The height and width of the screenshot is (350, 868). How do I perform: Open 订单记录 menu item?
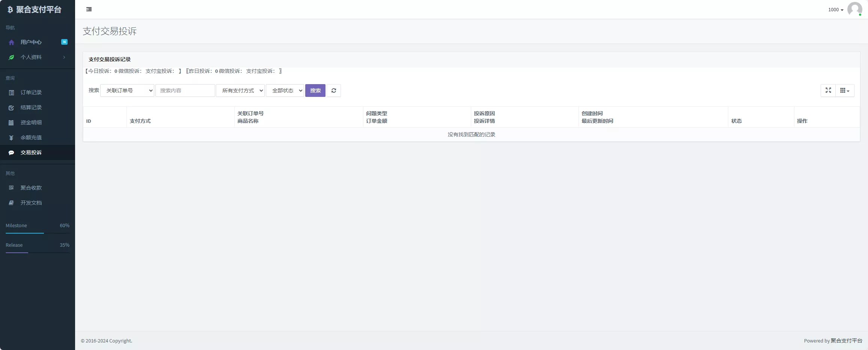(38, 92)
